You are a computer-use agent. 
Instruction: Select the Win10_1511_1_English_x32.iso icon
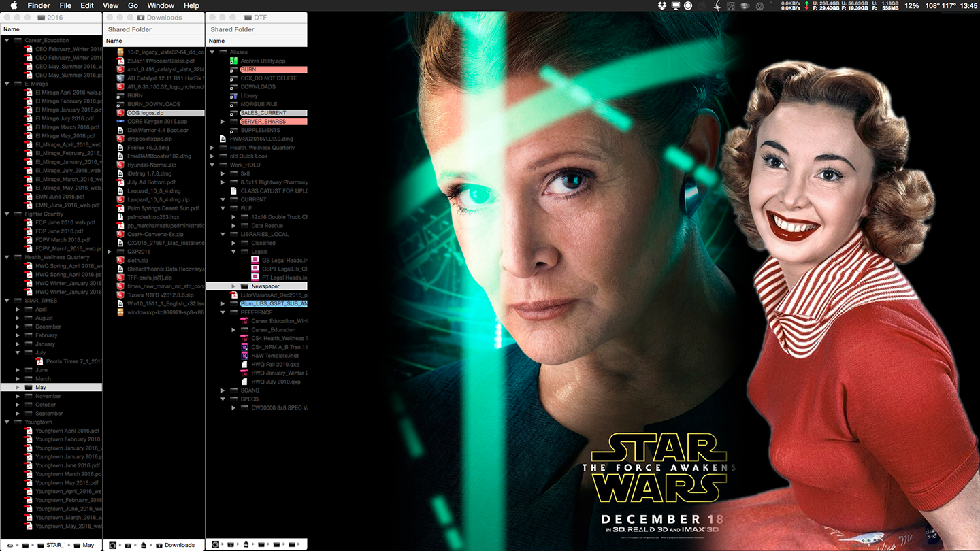[120, 303]
